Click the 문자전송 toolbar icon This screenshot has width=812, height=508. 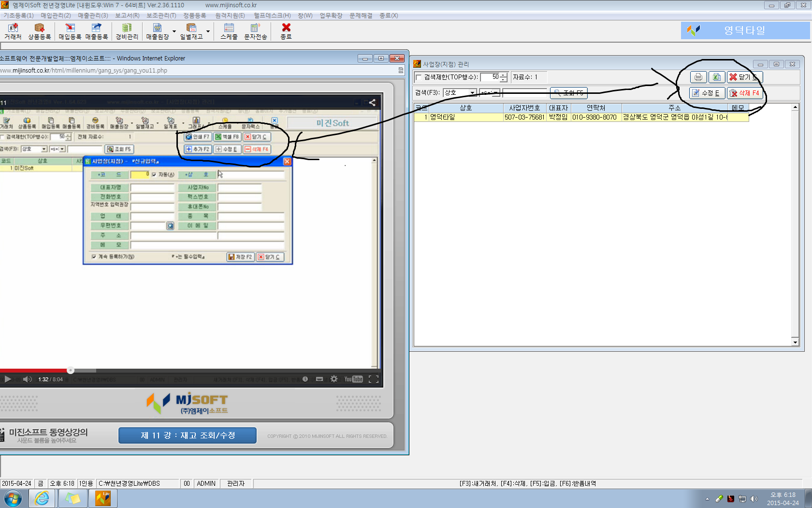coord(255,31)
